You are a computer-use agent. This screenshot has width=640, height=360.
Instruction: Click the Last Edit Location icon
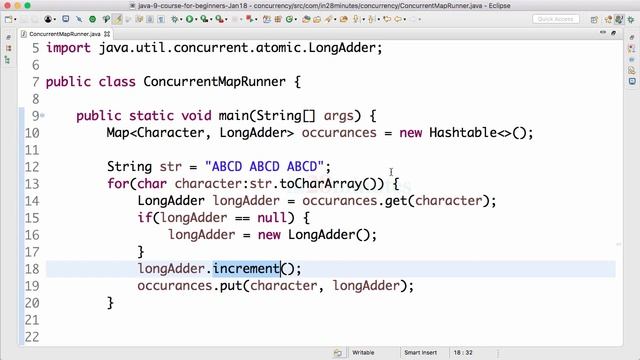click(x=387, y=19)
